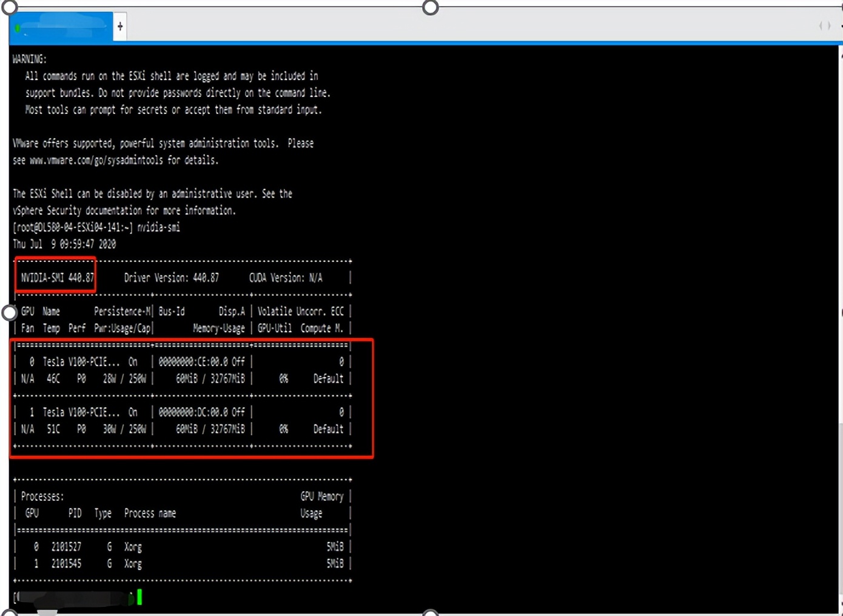The image size is (843, 616).
Task: Click the "Persistence-M" column header
Action: point(123,312)
